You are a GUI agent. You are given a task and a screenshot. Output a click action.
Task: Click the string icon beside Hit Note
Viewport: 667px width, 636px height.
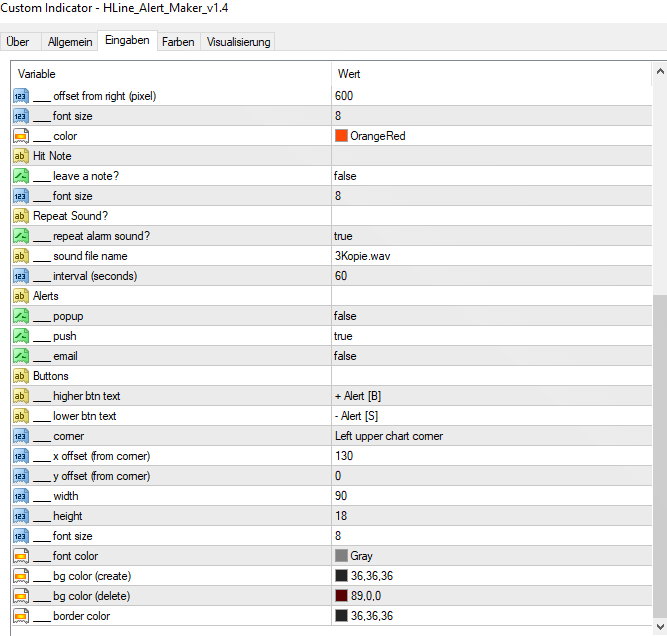[20, 156]
